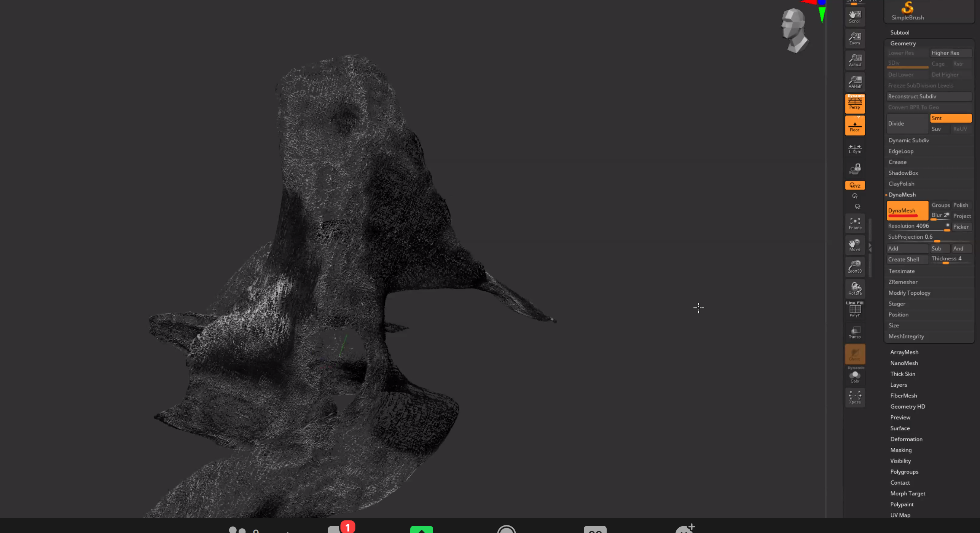The height and width of the screenshot is (533, 980).
Task: Toggle the Suv option
Action: click(x=939, y=129)
